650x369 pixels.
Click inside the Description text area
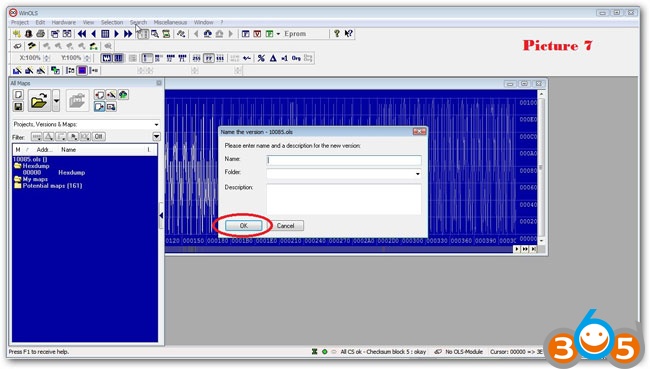tap(344, 199)
